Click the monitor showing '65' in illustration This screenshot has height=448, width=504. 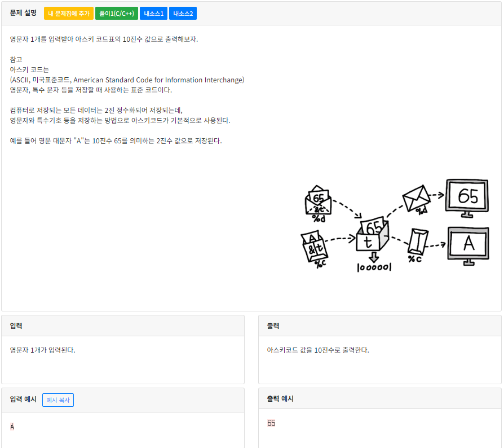pos(467,196)
